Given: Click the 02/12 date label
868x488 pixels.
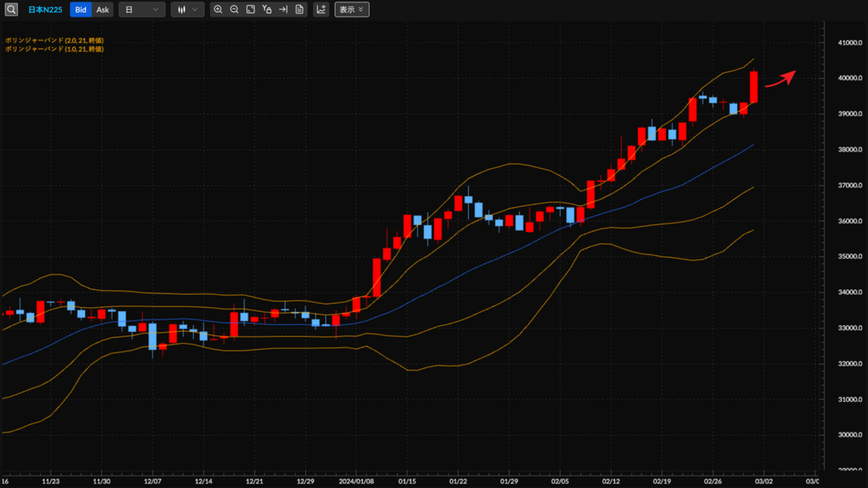Looking at the screenshot, I should (x=611, y=481).
